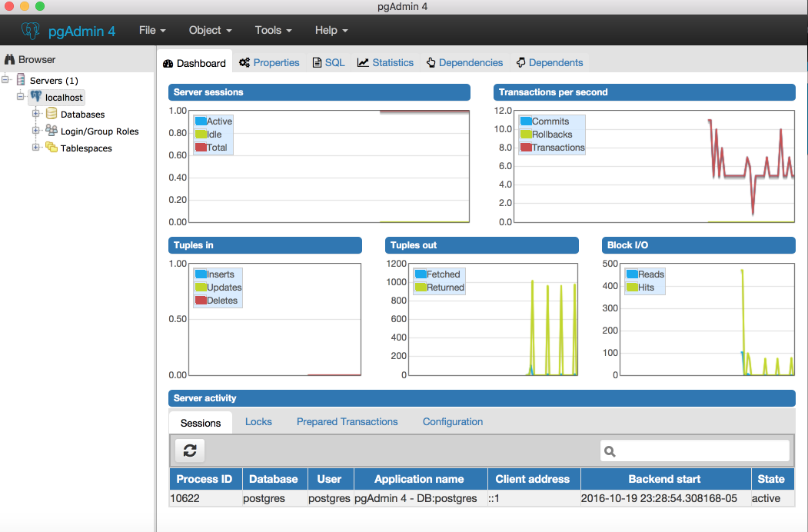This screenshot has height=532, width=808.
Task: Click the Commits legend swatch
Action: 526,121
